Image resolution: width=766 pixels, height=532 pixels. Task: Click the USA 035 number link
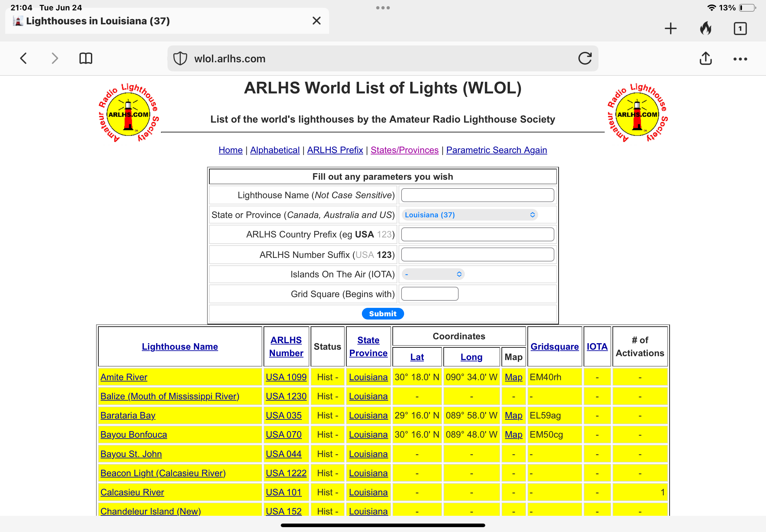tap(284, 416)
